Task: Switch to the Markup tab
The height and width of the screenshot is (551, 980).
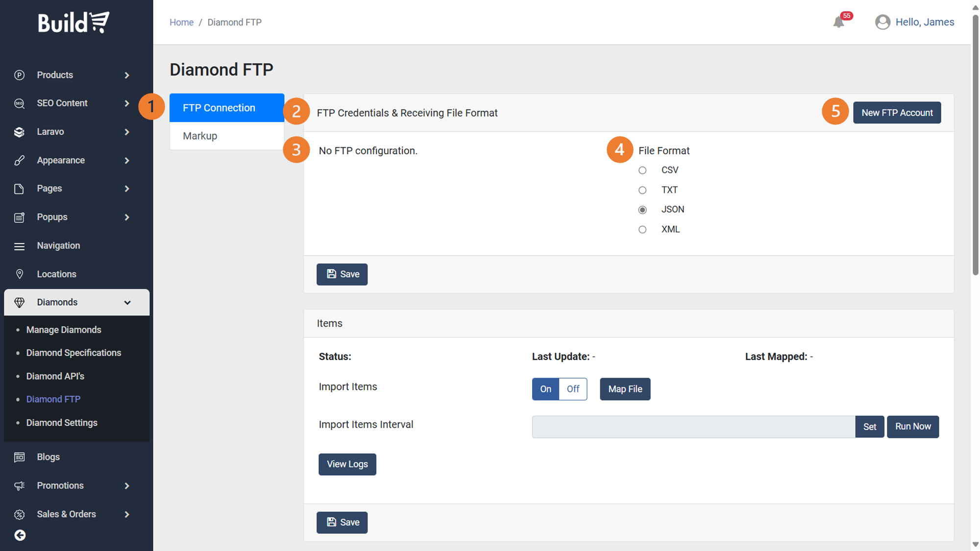Action: point(200,136)
